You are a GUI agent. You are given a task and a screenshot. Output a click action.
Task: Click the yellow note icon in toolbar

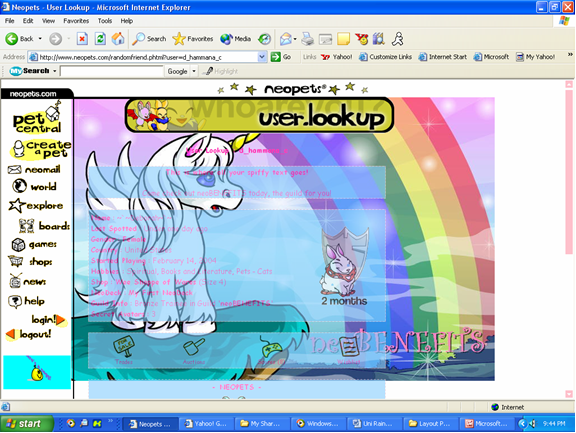pos(343,39)
